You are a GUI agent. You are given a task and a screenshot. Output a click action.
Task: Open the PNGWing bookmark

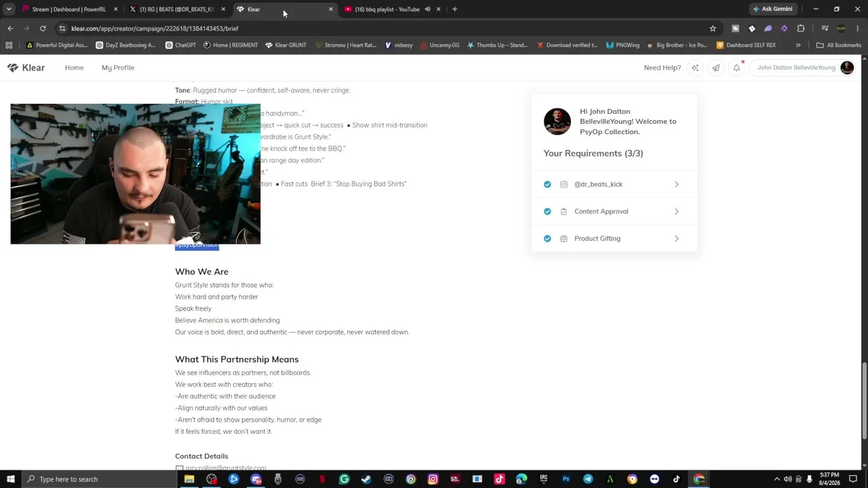[x=623, y=45]
